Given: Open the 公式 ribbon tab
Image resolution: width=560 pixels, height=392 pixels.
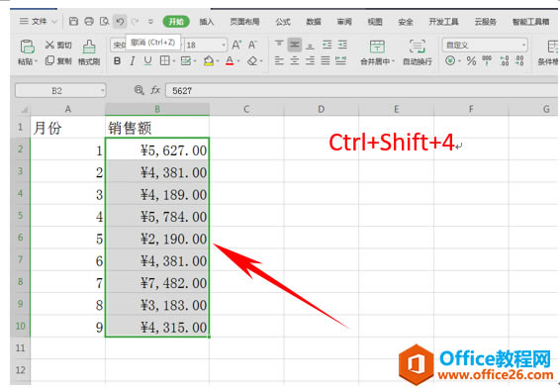Looking at the screenshot, I should pyautogui.click(x=283, y=22).
